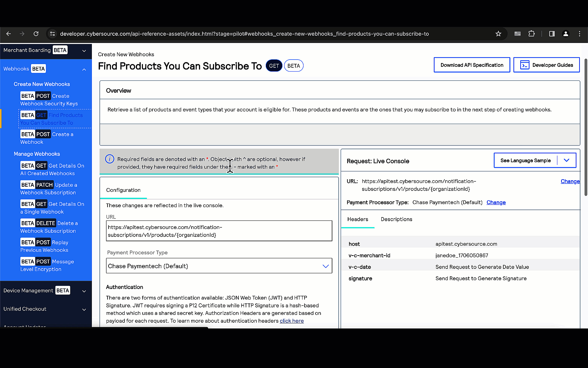Open the Chrome three-dot menu
Screen dimensions: 588x368
579,34
